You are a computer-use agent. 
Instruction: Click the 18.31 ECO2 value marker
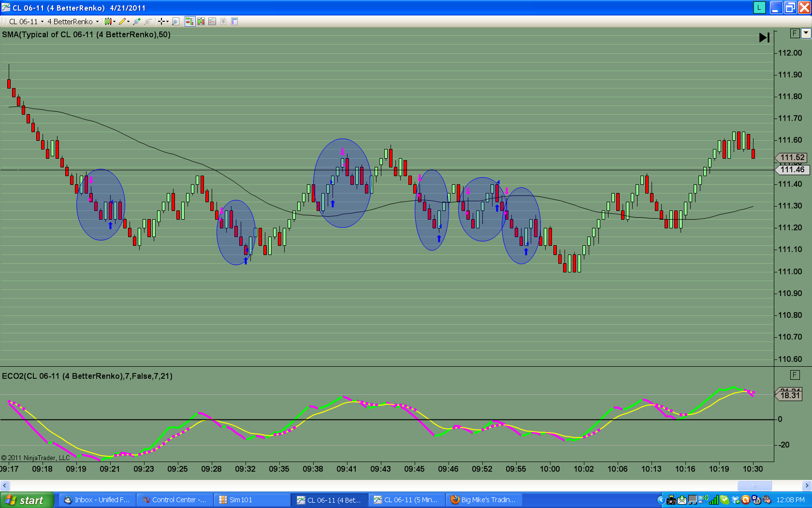[789, 396]
